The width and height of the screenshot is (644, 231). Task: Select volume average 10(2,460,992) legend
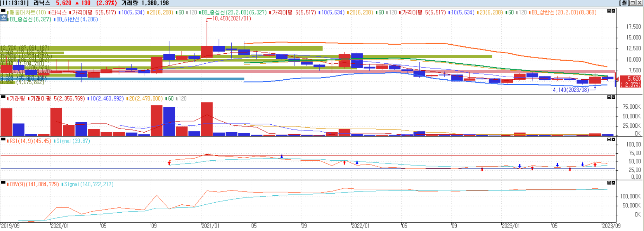pyautogui.click(x=106, y=99)
